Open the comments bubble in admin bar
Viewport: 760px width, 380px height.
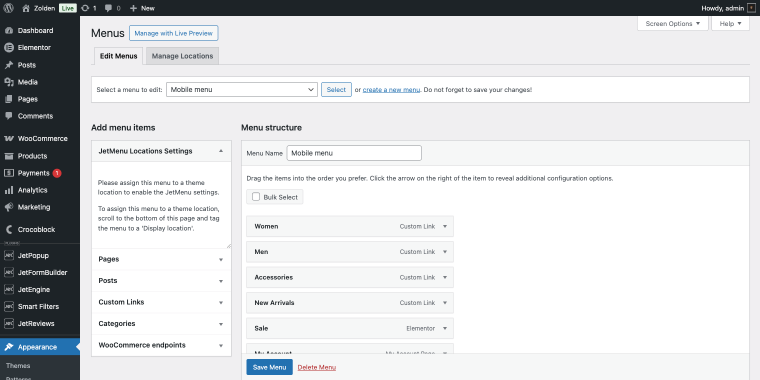[109, 8]
